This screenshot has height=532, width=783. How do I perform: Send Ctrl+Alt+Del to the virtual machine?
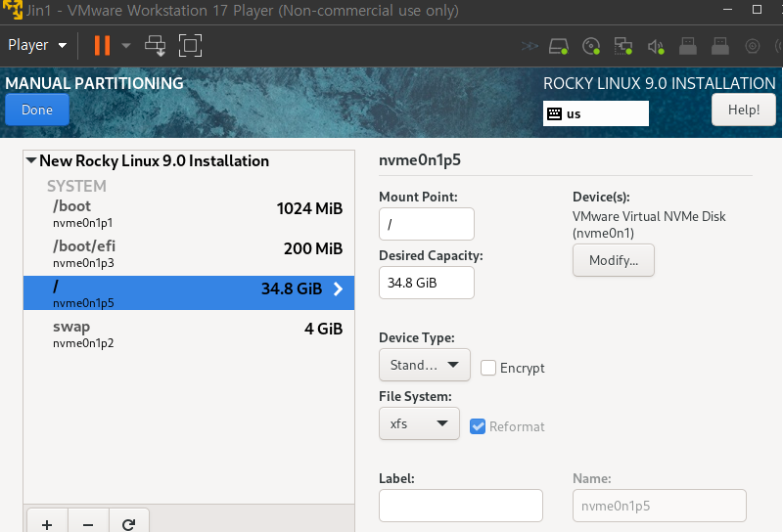(156, 45)
